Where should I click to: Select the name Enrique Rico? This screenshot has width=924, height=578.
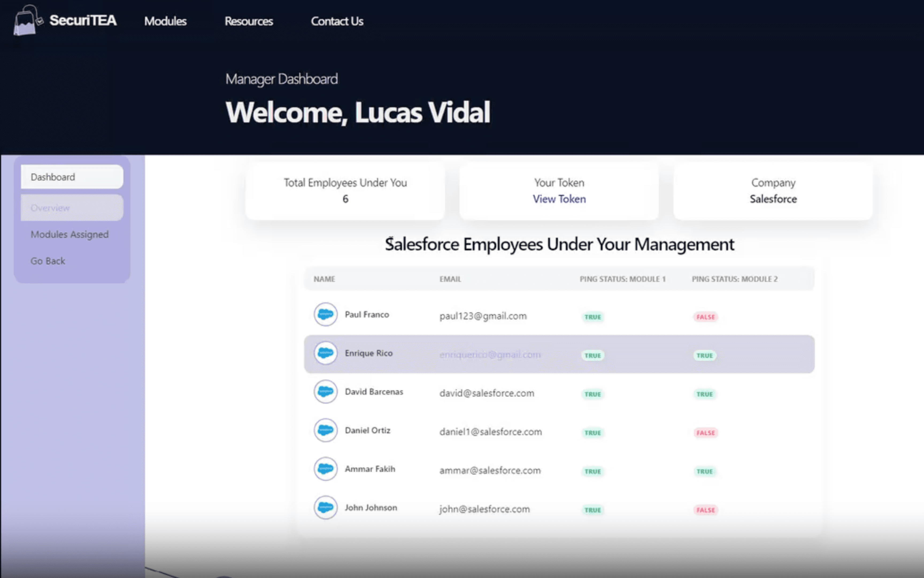click(x=368, y=353)
